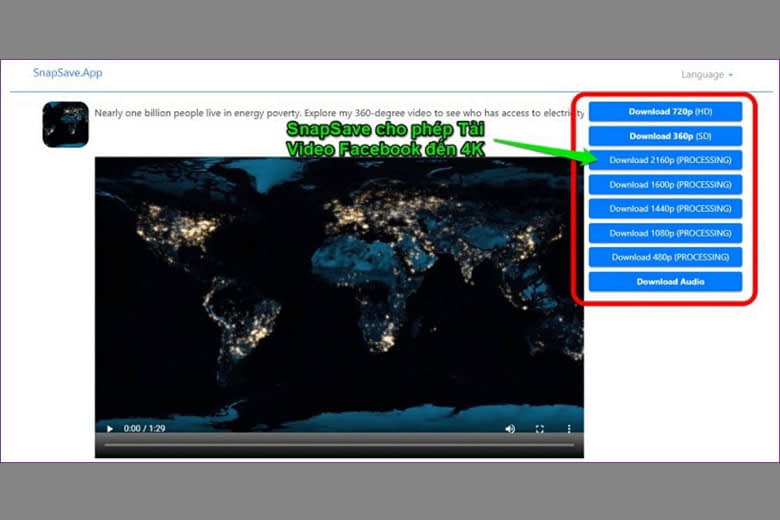
Task: Click the Download Audio button
Action: (x=665, y=282)
